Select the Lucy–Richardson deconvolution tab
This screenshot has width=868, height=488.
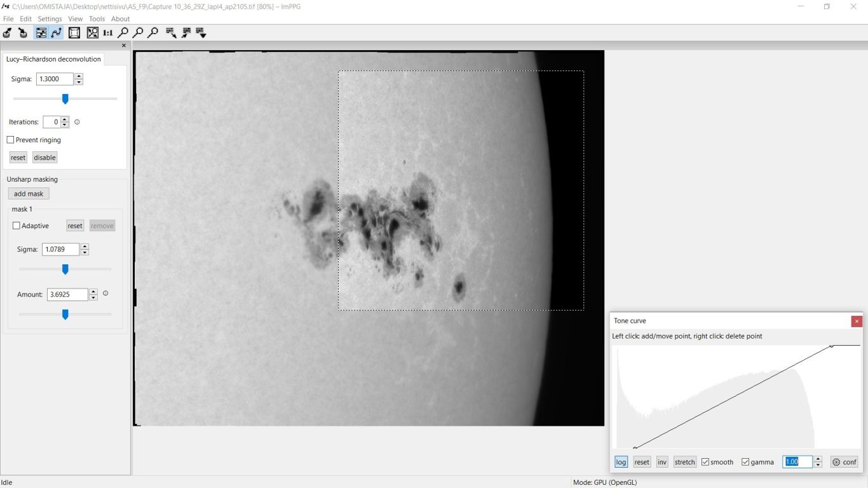pyautogui.click(x=53, y=59)
